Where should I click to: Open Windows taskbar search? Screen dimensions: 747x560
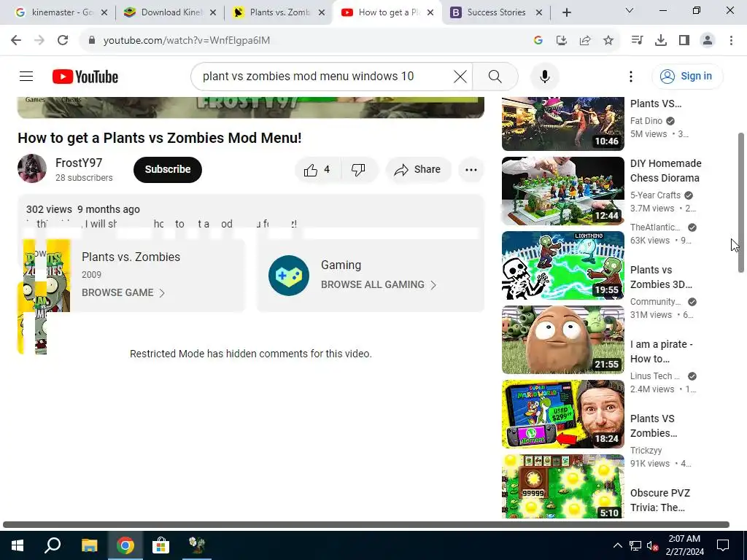pyautogui.click(x=53, y=545)
